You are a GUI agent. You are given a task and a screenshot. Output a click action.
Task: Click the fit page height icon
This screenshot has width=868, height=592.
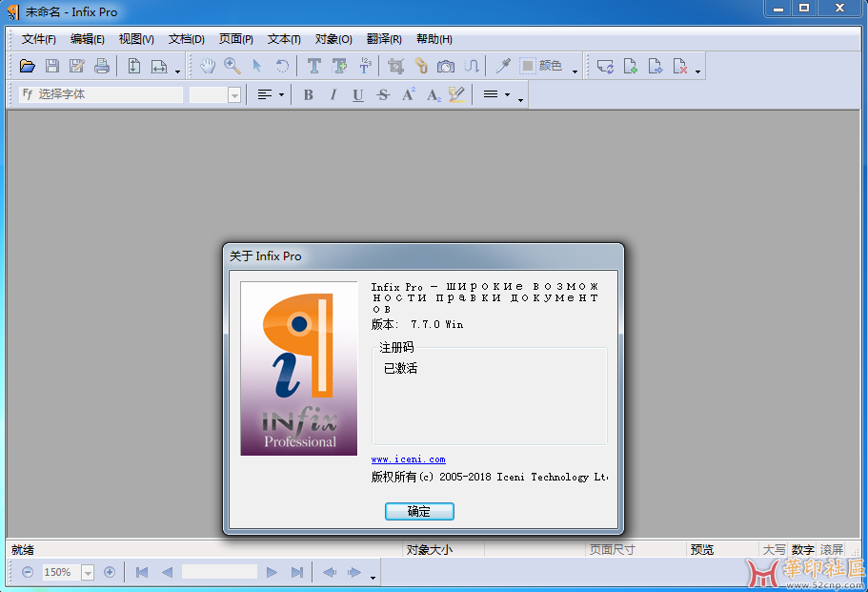[134, 67]
